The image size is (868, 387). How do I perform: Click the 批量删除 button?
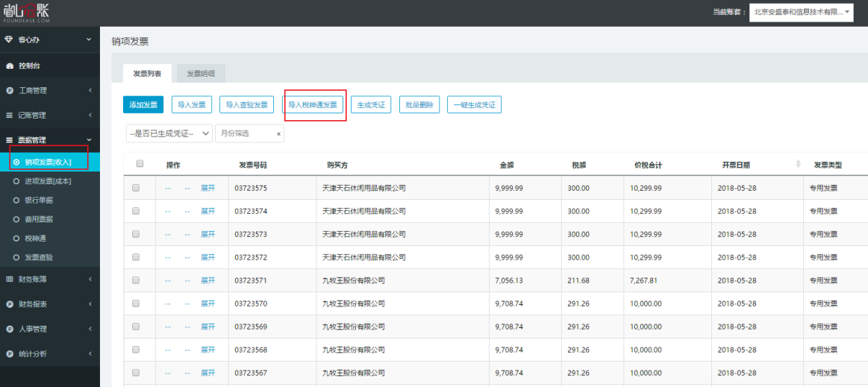pyautogui.click(x=419, y=104)
